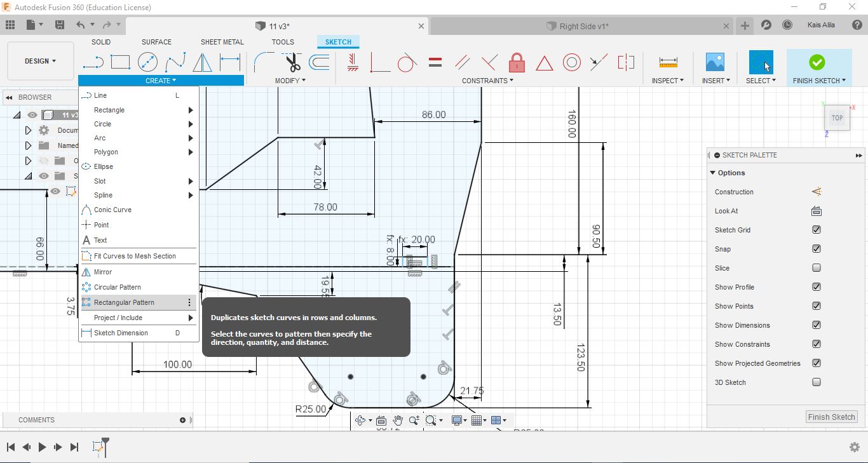Image resolution: width=868 pixels, height=463 pixels.
Task: Click Finish Sketch button in palette
Action: pos(831,417)
